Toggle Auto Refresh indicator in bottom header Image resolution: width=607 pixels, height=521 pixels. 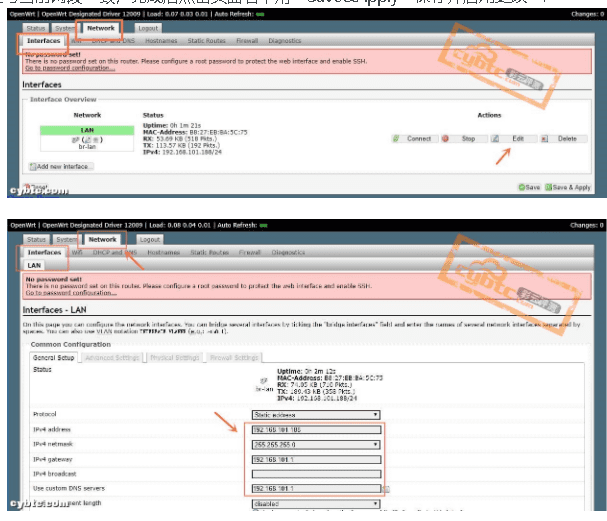tap(264, 226)
